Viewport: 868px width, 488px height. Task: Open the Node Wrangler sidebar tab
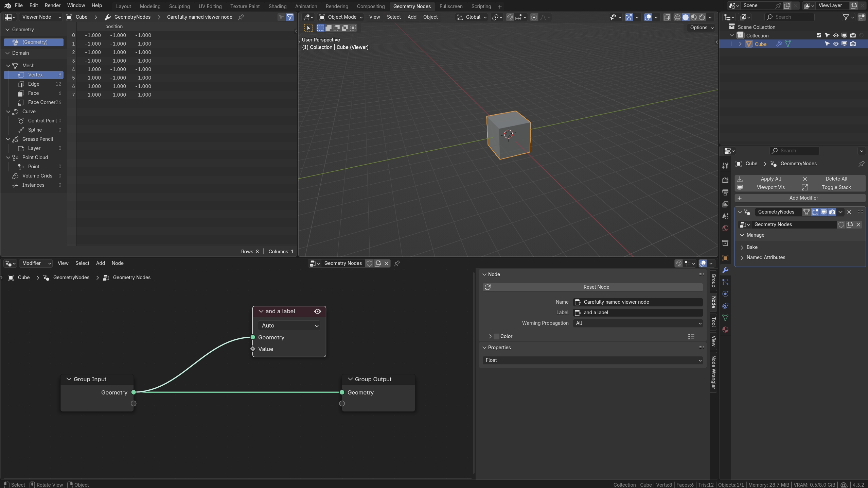(x=713, y=372)
